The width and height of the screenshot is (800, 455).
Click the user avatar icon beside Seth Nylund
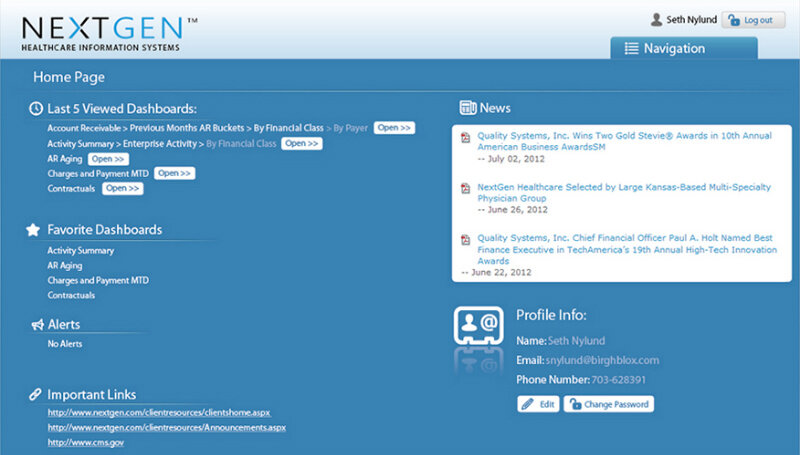tap(656, 20)
